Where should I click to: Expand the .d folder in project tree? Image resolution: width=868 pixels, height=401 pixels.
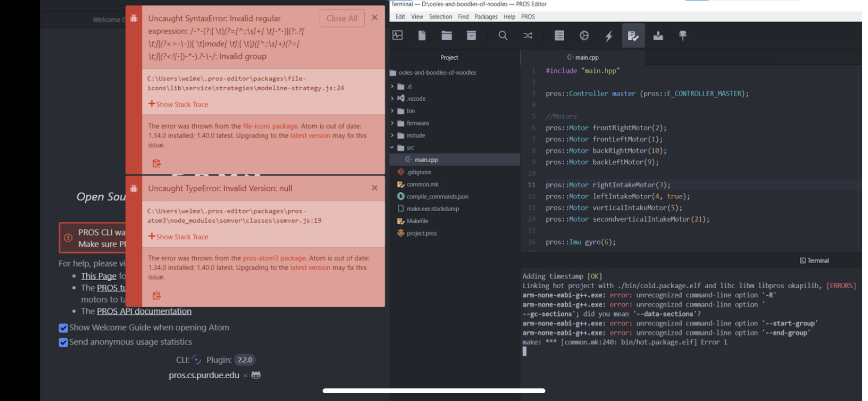(392, 87)
